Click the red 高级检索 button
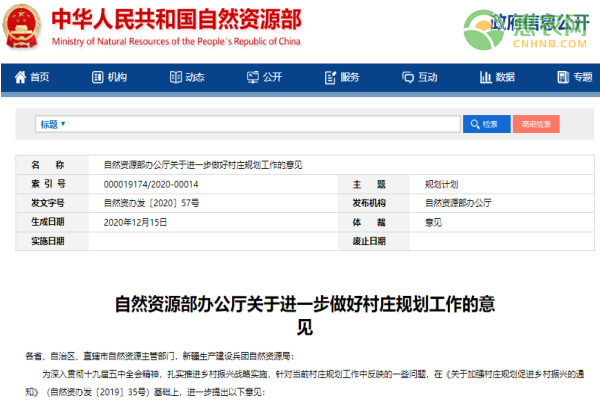The height and width of the screenshot is (400, 600). click(536, 124)
